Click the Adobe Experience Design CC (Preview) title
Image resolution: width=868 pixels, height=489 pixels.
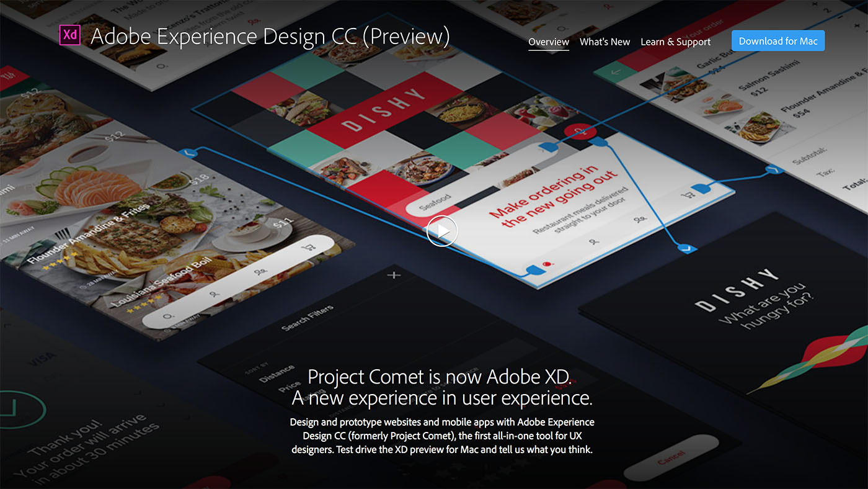270,36
